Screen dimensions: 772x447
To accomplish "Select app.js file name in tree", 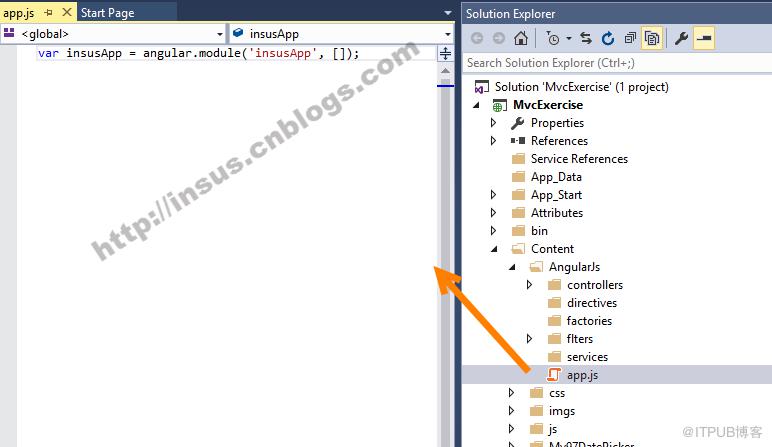I will [582, 375].
